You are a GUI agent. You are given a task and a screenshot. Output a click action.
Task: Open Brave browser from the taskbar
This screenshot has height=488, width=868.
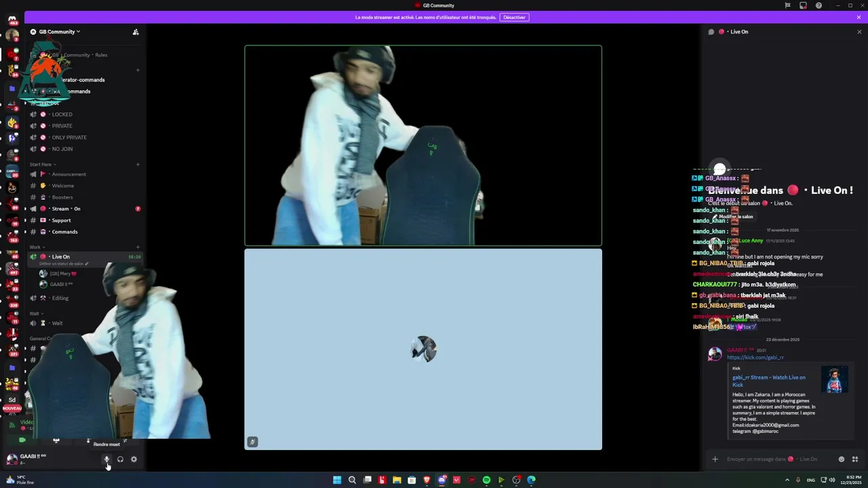tap(427, 480)
